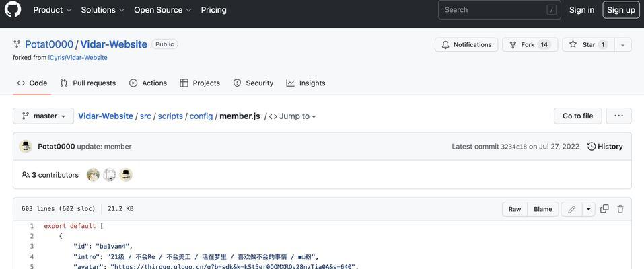The image size is (644, 269).
Task: Switch to the Pull requests tab
Action: click(x=88, y=83)
